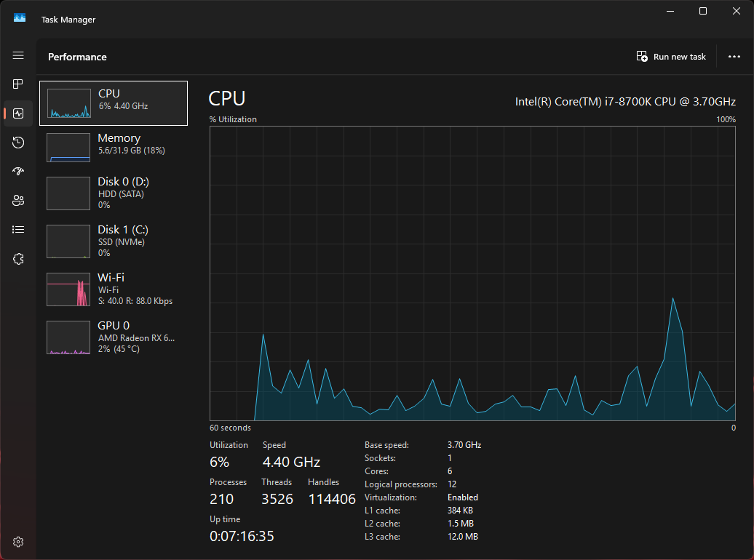Click the L1 cache 384 KB value
The image size is (754, 560).
point(460,511)
